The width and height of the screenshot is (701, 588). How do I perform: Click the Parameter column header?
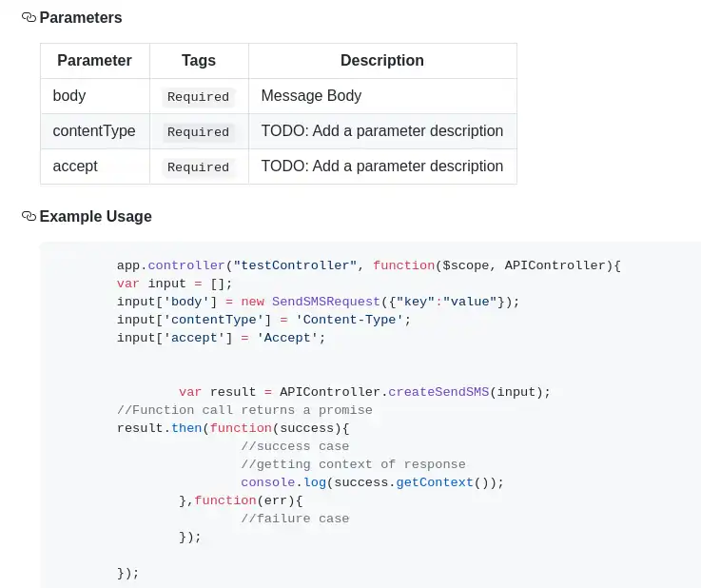(94, 60)
